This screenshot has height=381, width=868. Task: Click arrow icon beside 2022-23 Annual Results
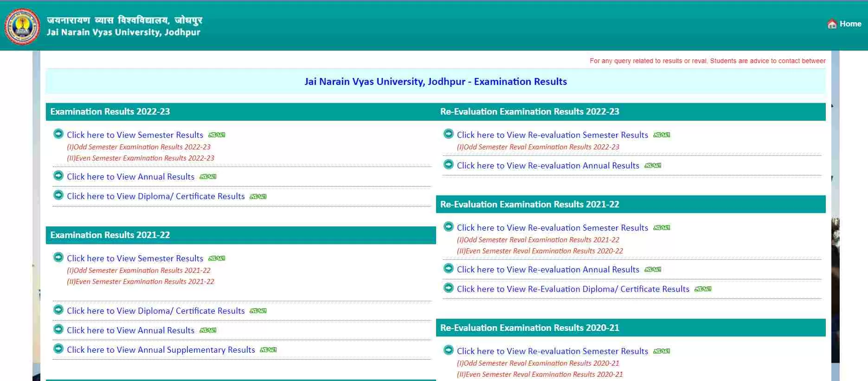click(x=58, y=175)
